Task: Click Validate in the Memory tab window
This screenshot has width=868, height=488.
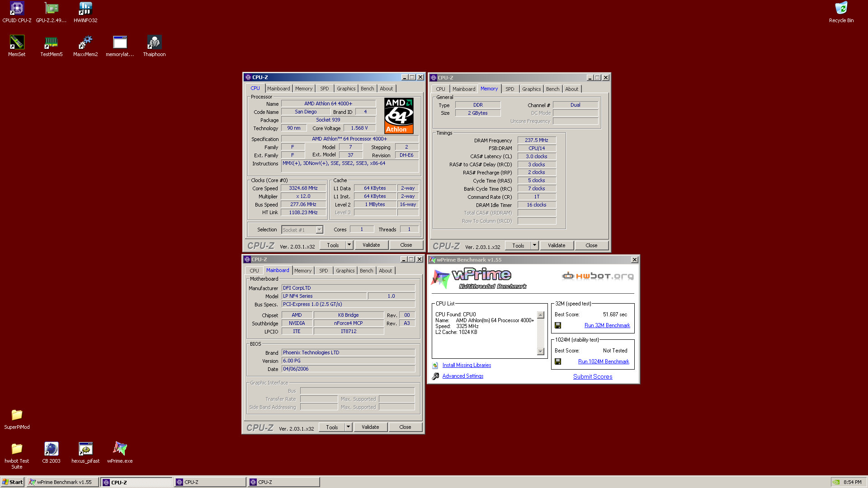Action: [x=557, y=245]
